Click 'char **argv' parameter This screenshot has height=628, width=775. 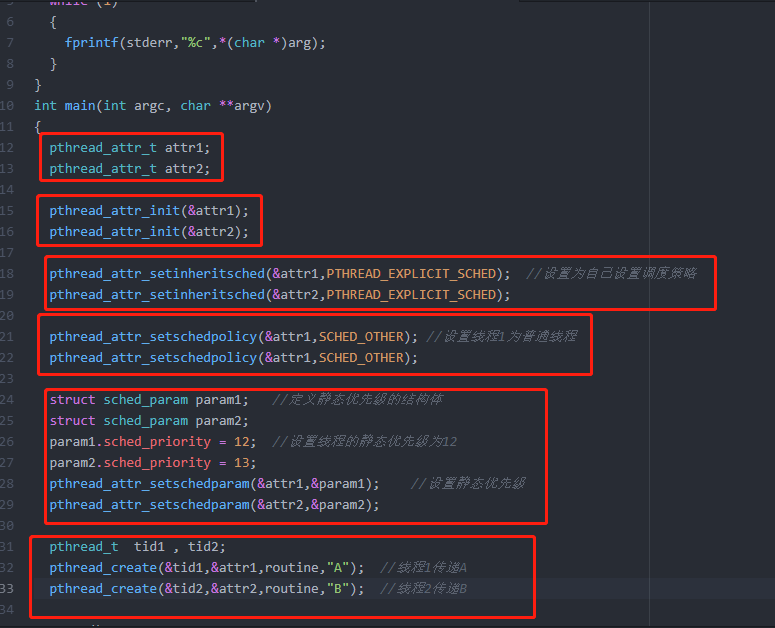tap(226, 106)
